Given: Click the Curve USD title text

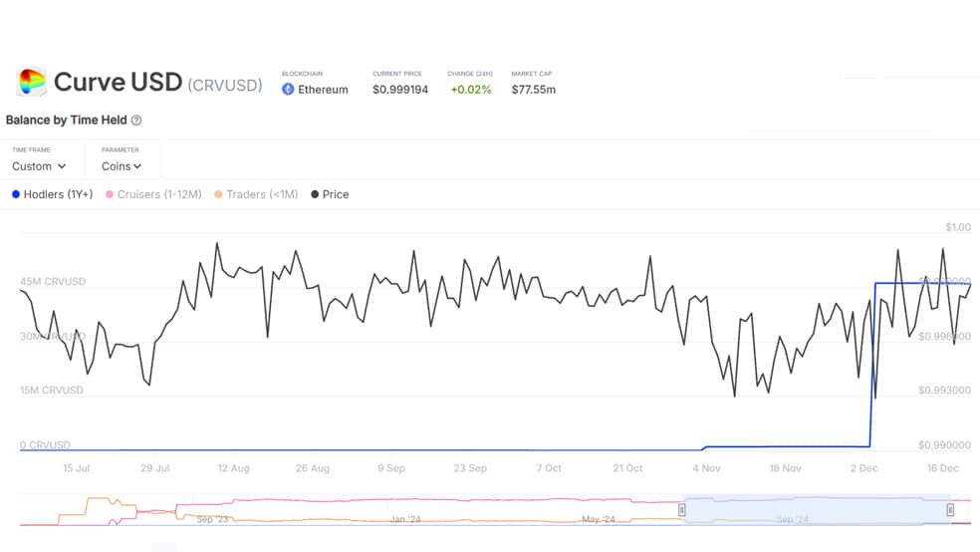Looking at the screenshot, I should (x=119, y=82).
